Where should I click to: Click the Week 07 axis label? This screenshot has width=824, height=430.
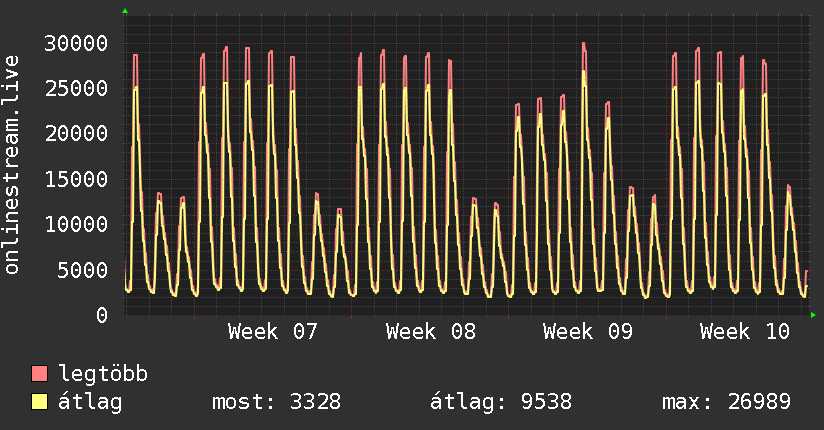(x=273, y=332)
